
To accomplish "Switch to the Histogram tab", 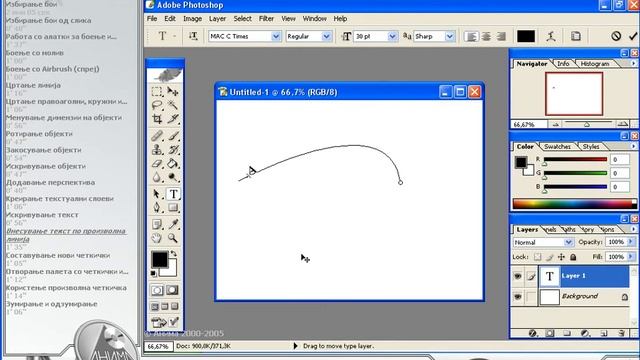I will 595,64.
